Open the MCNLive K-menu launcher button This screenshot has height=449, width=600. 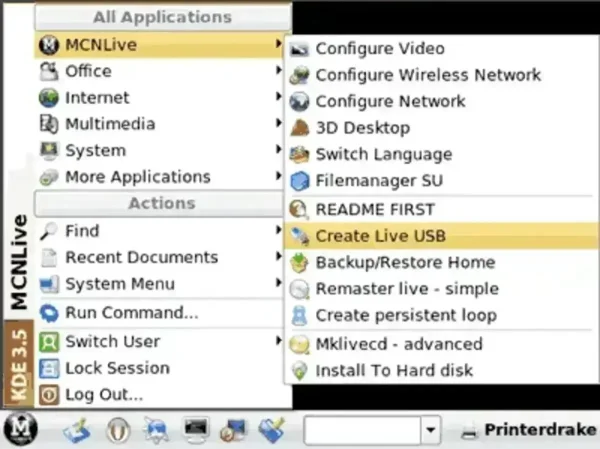(20, 429)
